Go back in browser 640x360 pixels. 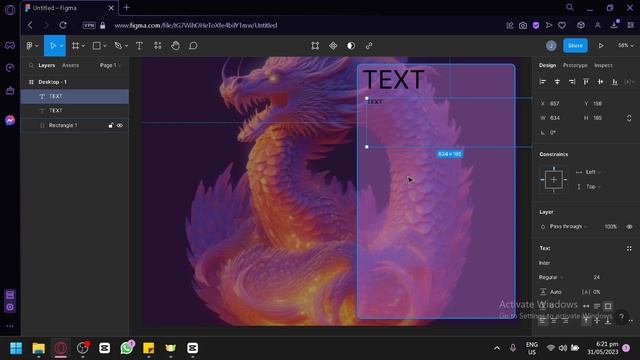pos(30,25)
